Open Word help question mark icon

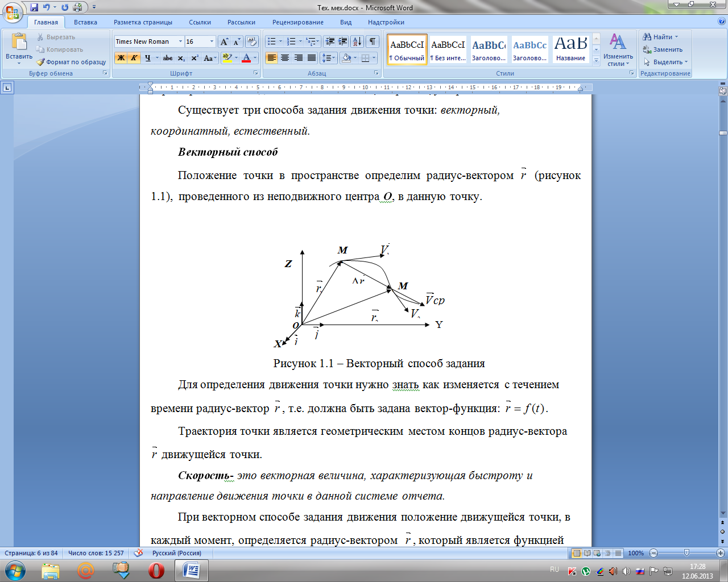(x=722, y=22)
